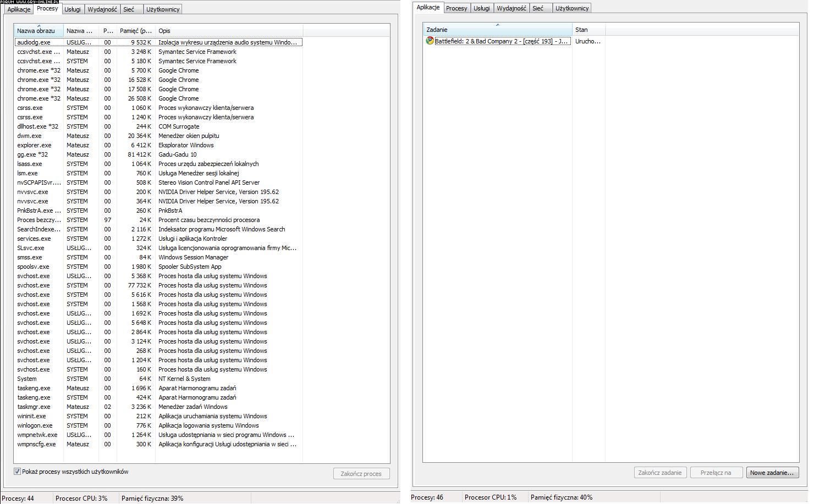Click 'Menedżer okien pulpitu' description
The height and width of the screenshot is (504, 825).
189,136
